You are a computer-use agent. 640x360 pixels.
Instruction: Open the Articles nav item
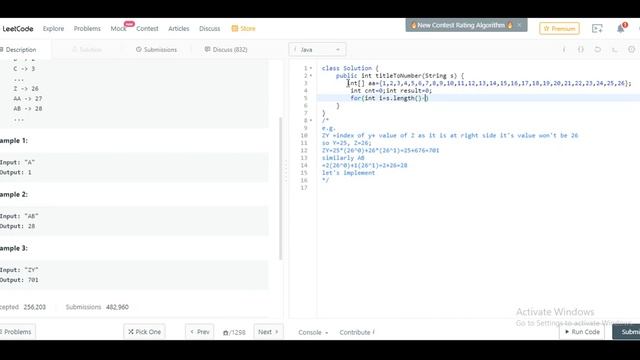coord(178,29)
